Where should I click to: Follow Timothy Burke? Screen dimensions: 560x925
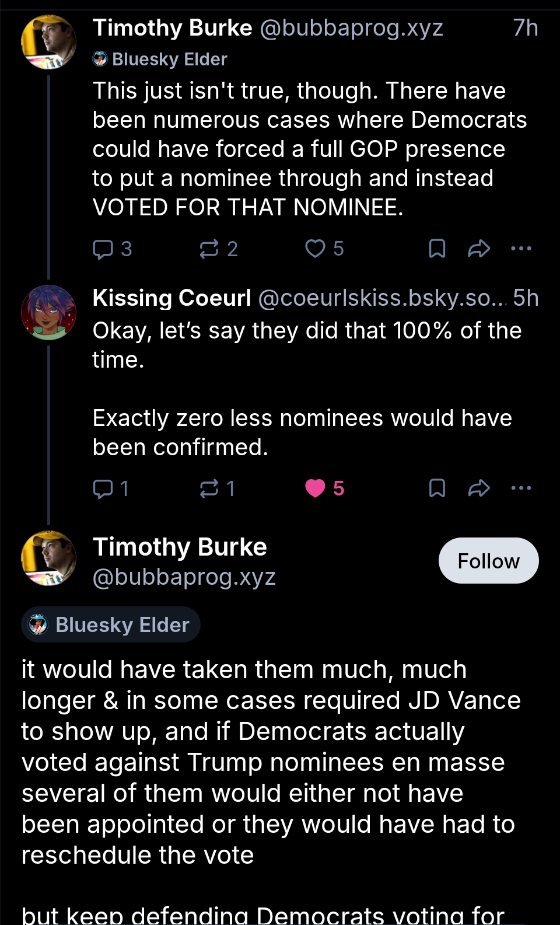488,561
